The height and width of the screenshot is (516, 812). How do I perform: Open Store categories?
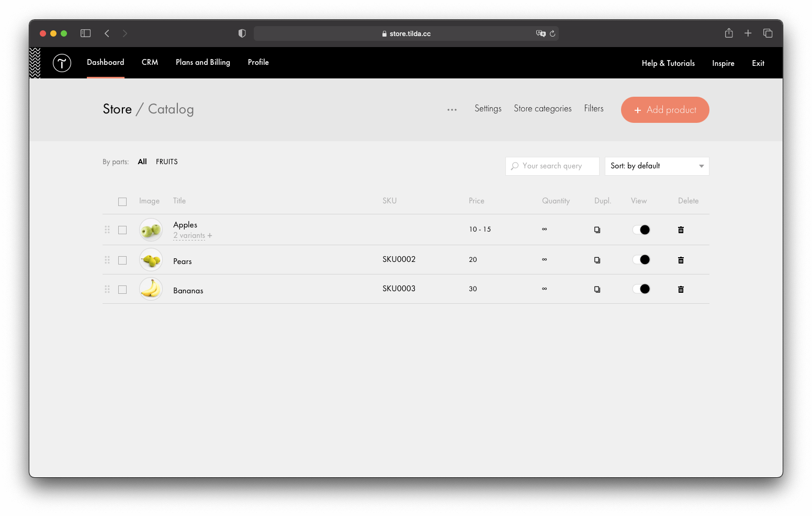[543, 109]
